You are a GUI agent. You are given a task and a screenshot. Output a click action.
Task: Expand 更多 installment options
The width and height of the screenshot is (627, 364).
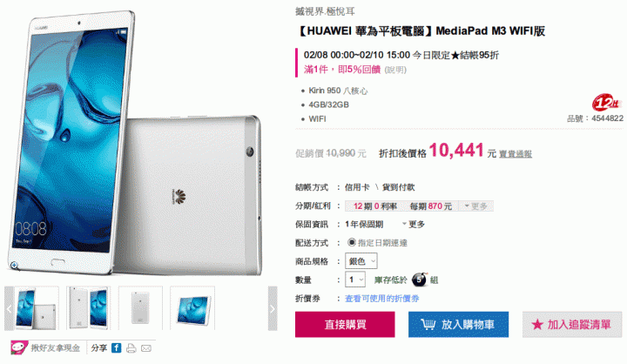[x=475, y=206]
